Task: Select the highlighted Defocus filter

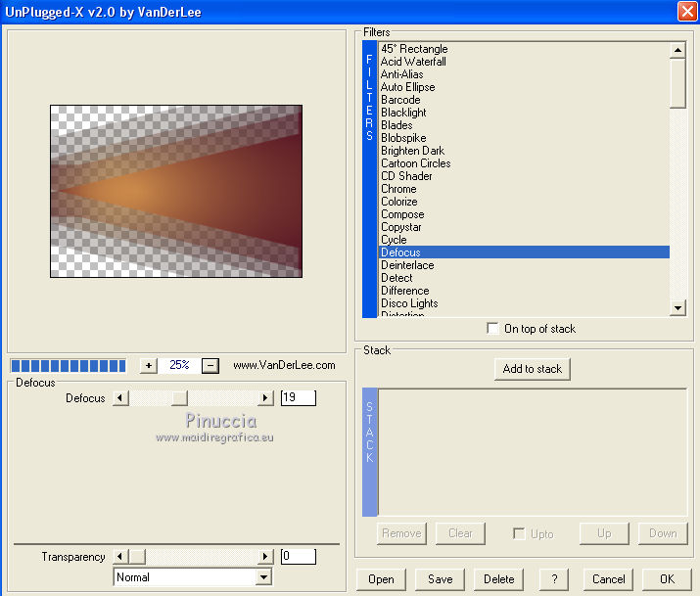Action: click(x=524, y=252)
